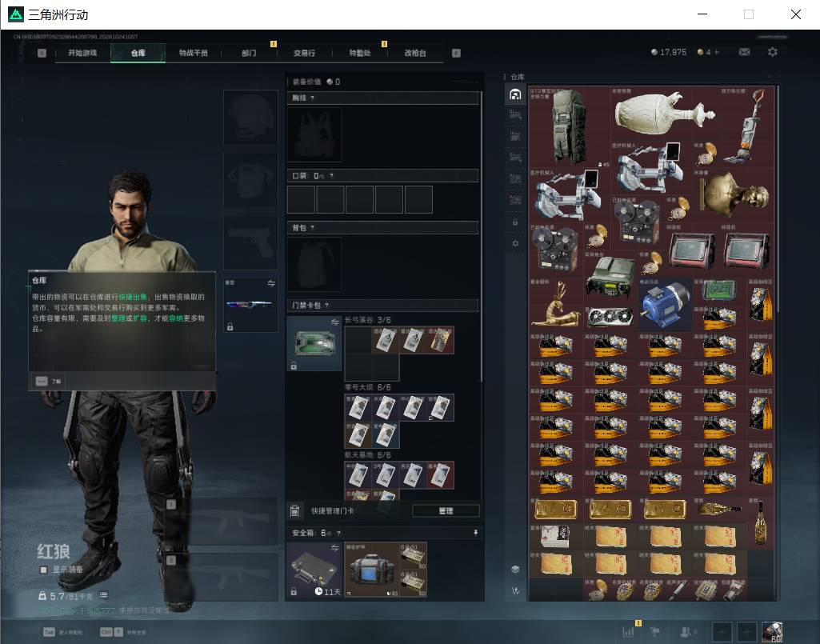Select the main warehouse page icon

[x=516, y=94]
